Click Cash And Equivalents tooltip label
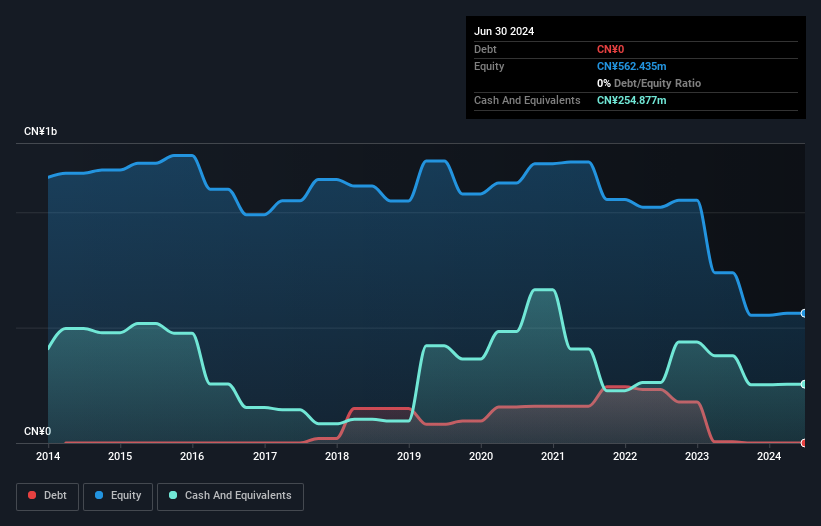This screenshot has height=526, width=821. tap(527, 100)
